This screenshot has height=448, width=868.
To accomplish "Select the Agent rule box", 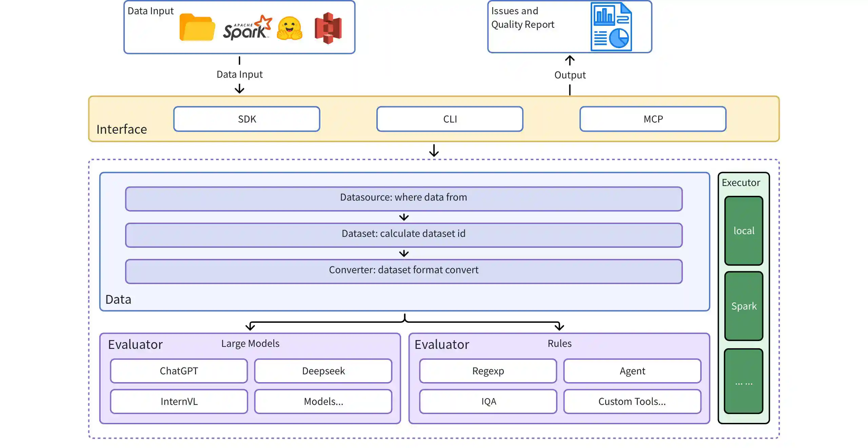I will pos(632,371).
